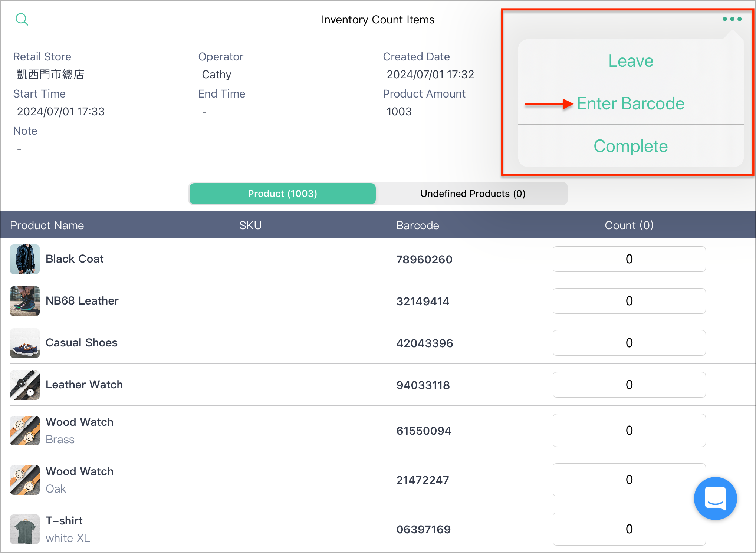Open the Casual Shoes product thumbnail
756x553 pixels.
25,343
